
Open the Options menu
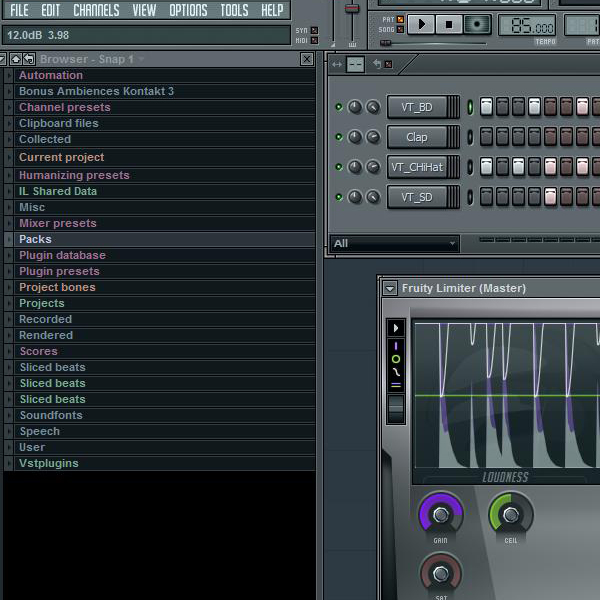pyautogui.click(x=188, y=10)
